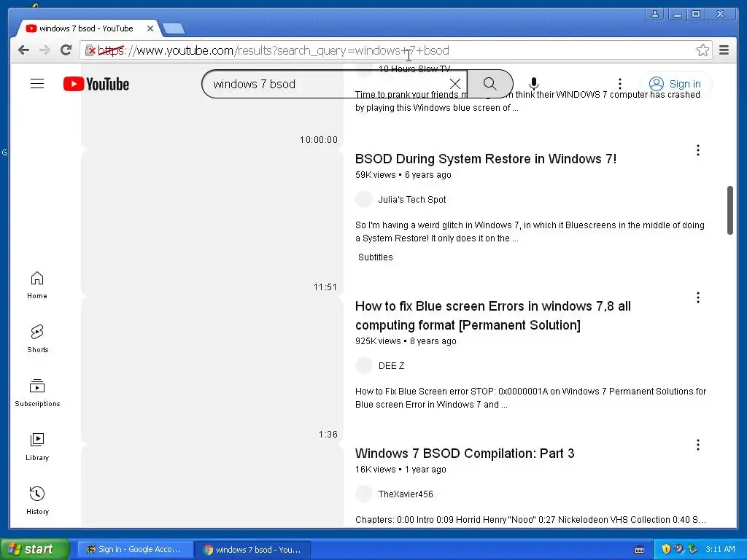Click the Subtitles badge
747x560 pixels.
coord(376,257)
